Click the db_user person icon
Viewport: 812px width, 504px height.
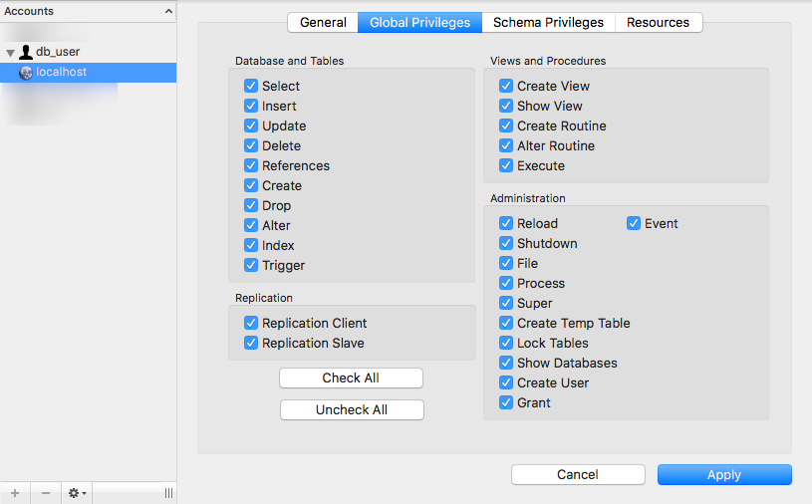(x=26, y=52)
